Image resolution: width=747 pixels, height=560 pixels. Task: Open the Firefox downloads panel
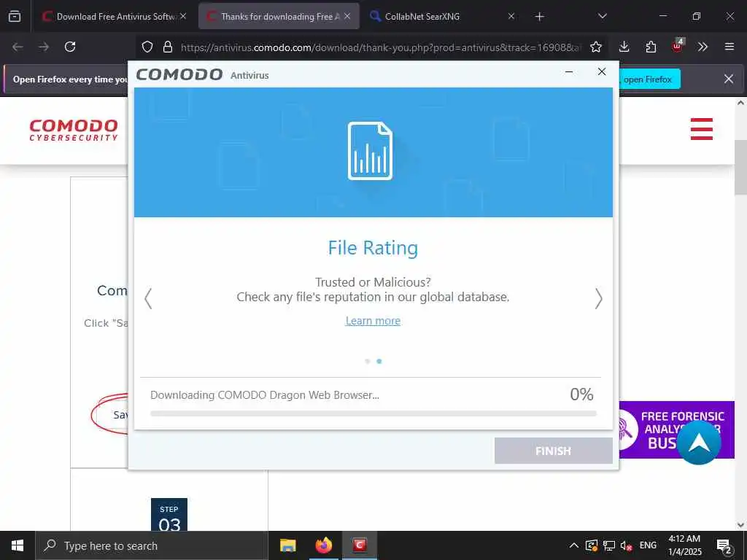624,47
